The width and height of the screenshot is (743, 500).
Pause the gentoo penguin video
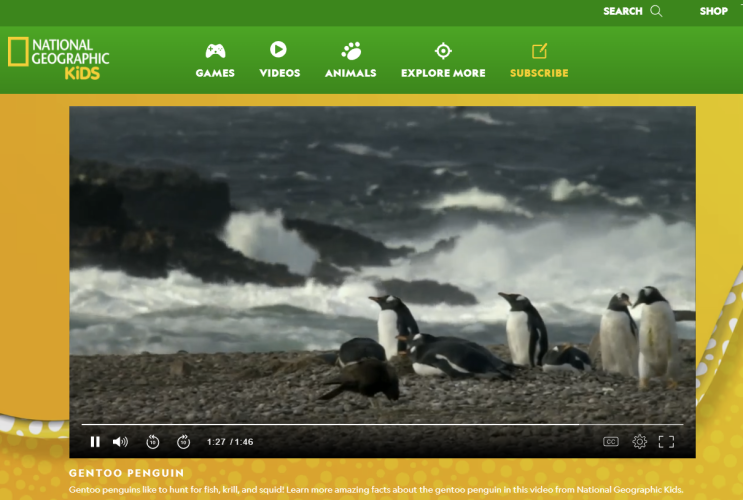tap(95, 442)
